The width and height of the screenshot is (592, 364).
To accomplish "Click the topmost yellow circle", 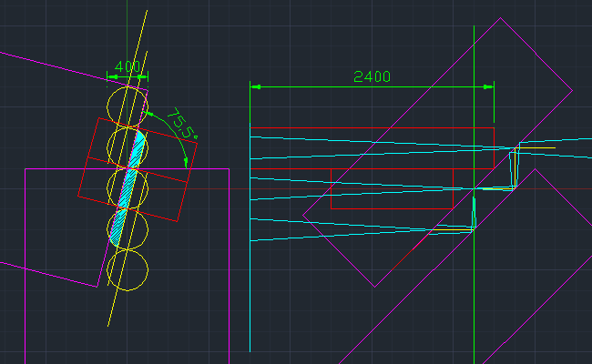I will 128,107.
